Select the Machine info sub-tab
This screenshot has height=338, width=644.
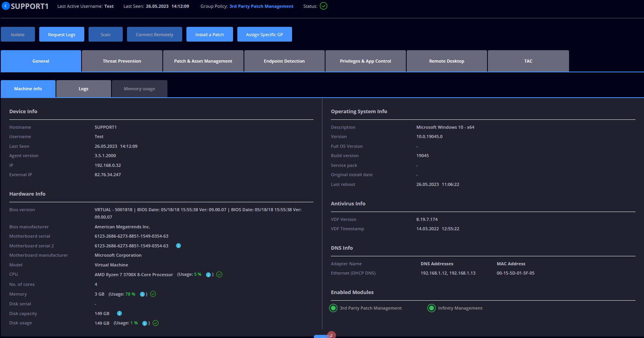click(28, 89)
